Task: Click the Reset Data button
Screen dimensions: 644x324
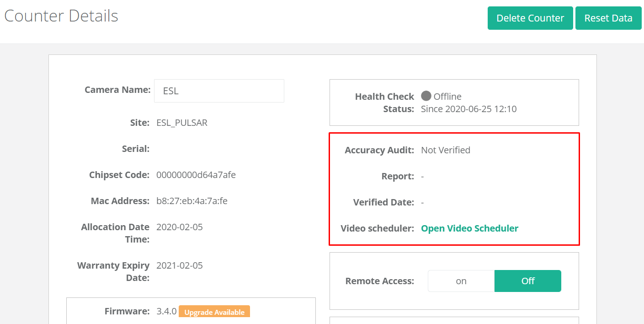Action: coord(608,18)
